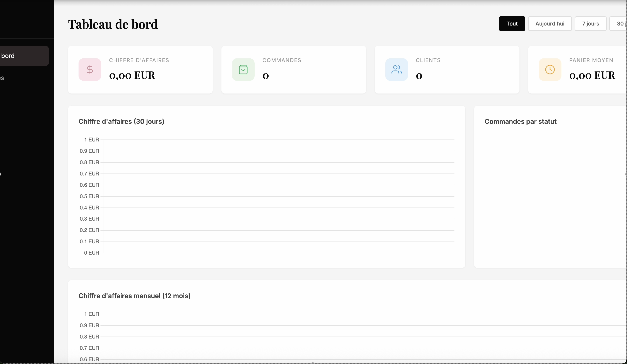
Task: Click the clients icon on the Clients card
Action: tap(397, 70)
